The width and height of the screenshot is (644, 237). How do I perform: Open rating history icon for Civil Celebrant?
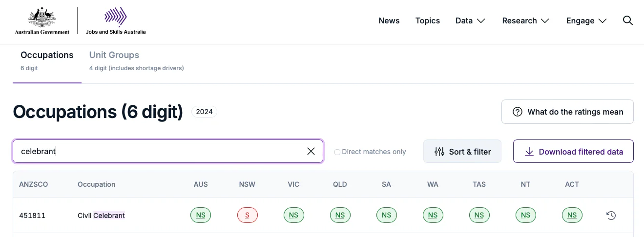[x=611, y=215]
